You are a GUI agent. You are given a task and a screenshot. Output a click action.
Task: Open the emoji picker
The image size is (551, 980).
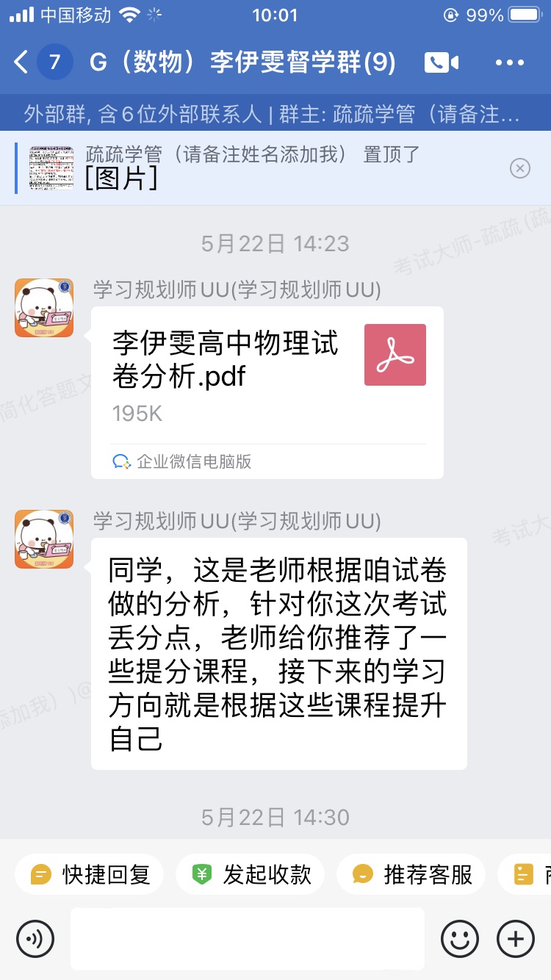460,939
